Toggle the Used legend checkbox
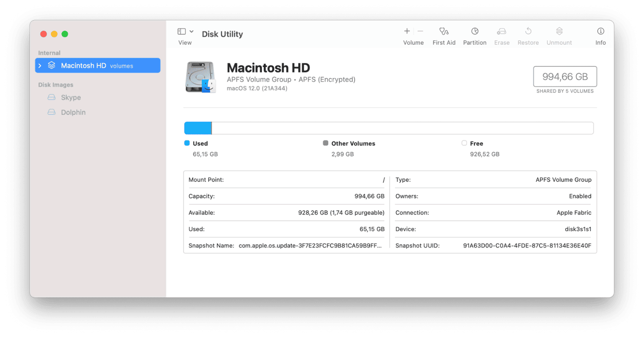 pyautogui.click(x=186, y=143)
